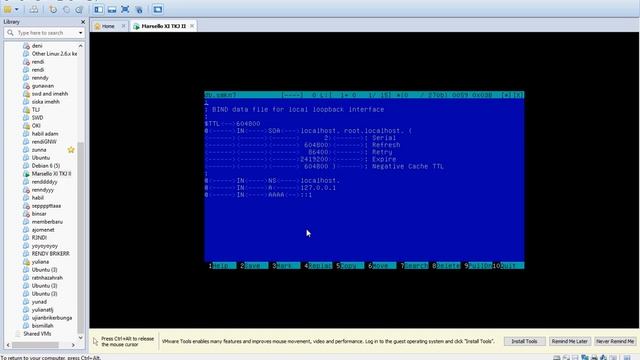Viewport: 640px width, 360px height.
Task: Enter full screen mode icon
Action: (125, 9)
